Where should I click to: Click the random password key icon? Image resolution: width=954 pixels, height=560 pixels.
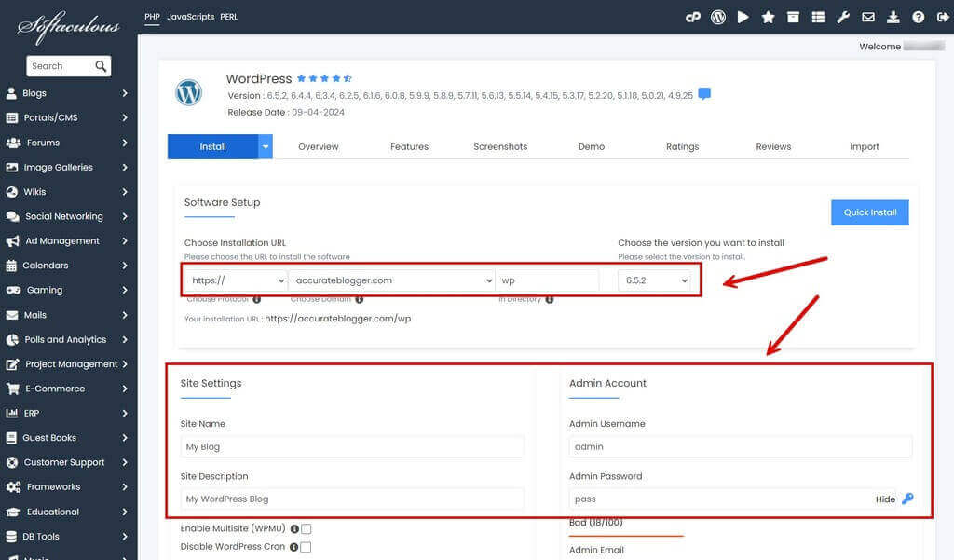[907, 499]
